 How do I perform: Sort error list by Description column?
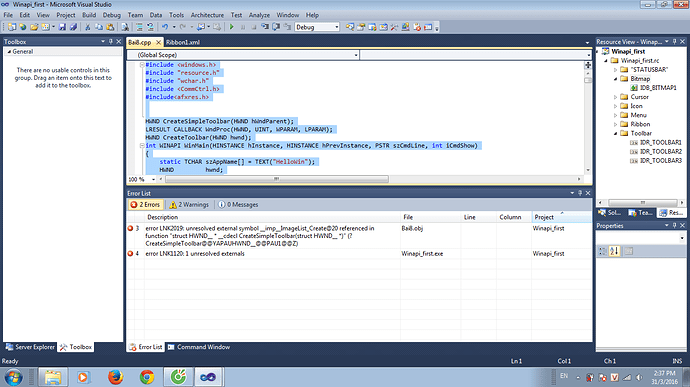coord(272,217)
